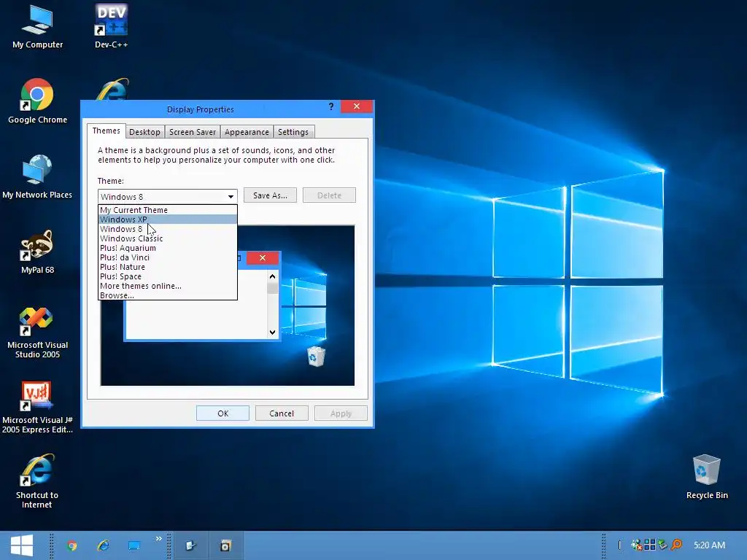Select More themes online... entry
Image resolution: width=747 pixels, height=560 pixels.
[168, 286]
